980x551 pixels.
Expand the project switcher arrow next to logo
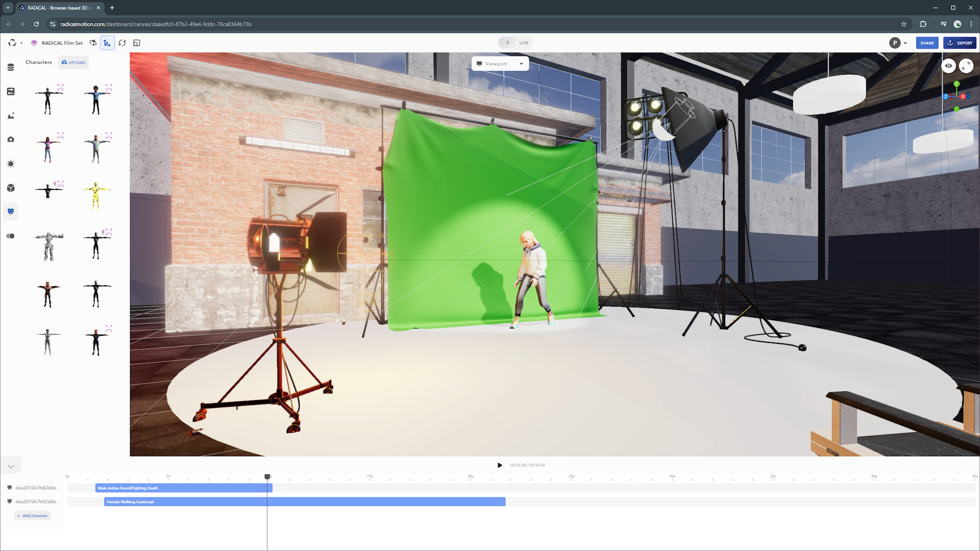click(21, 43)
